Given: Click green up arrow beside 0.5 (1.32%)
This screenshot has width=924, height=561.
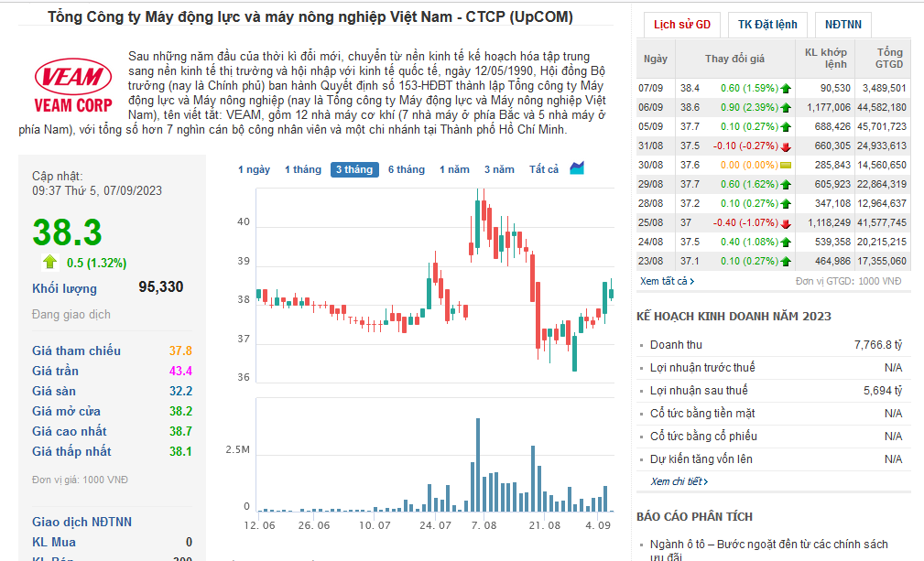Looking at the screenshot, I should 50,262.
